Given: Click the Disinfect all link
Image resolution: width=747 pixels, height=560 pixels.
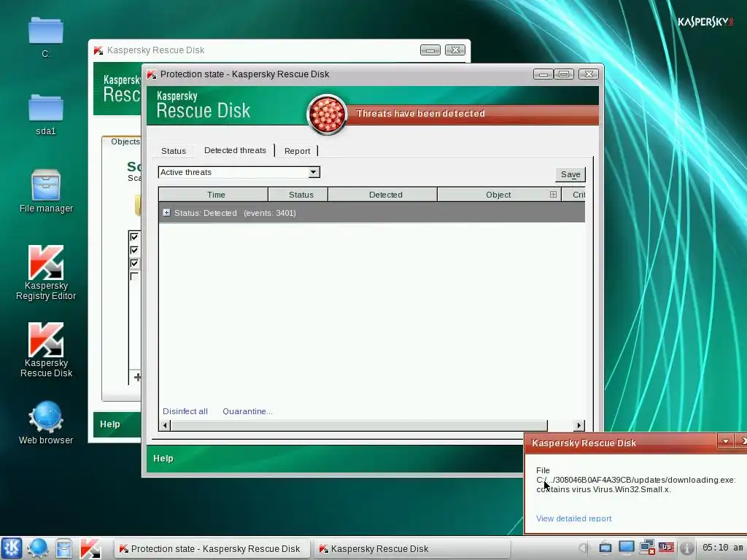Looking at the screenshot, I should 185,411.
